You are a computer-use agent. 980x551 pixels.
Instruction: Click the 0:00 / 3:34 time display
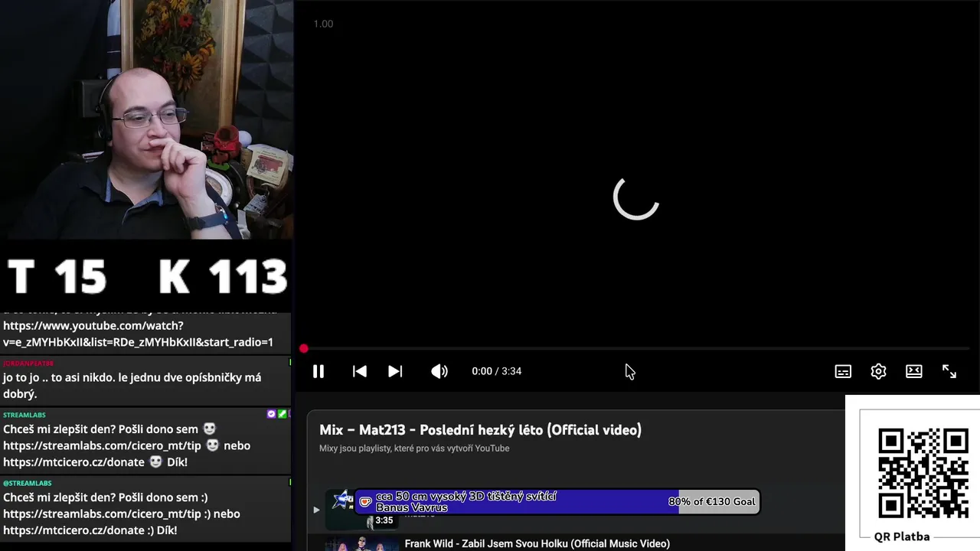497,371
